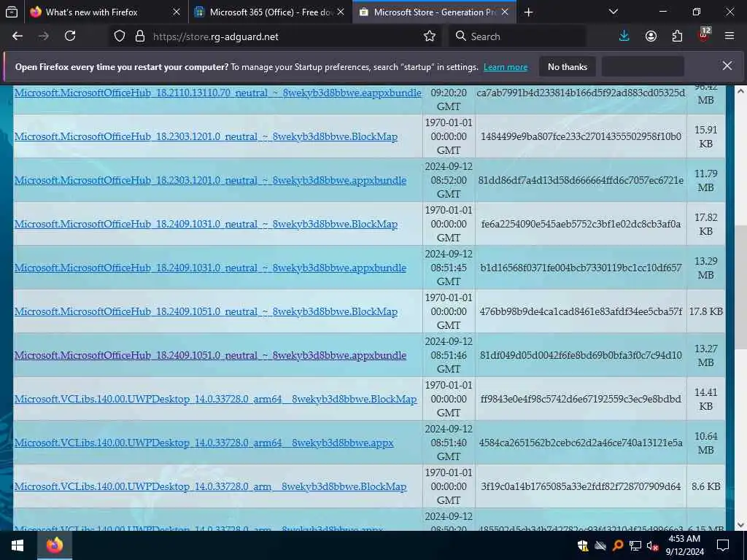Download OfficeHub 18.2409.1031.0 BlockMap file

point(206,224)
